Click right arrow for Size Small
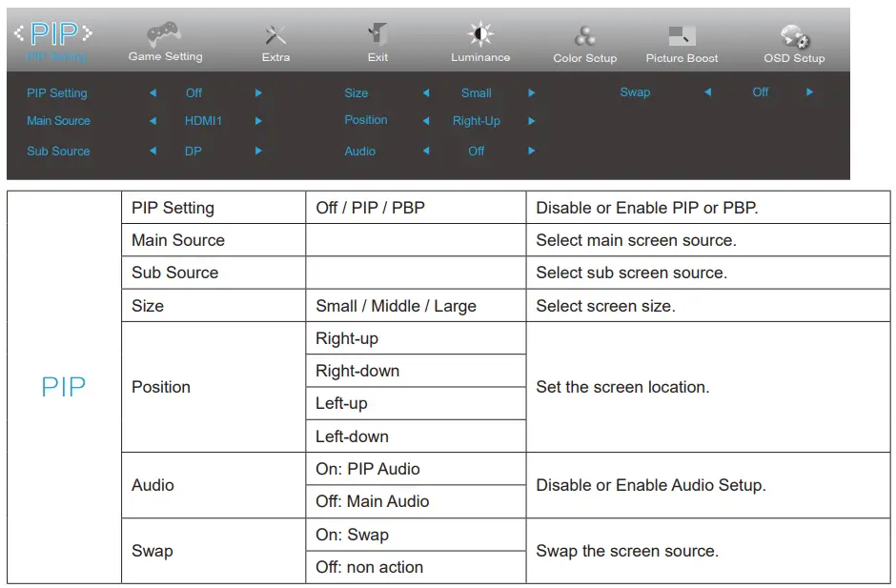This screenshot has height=588, width=896. 531,93
